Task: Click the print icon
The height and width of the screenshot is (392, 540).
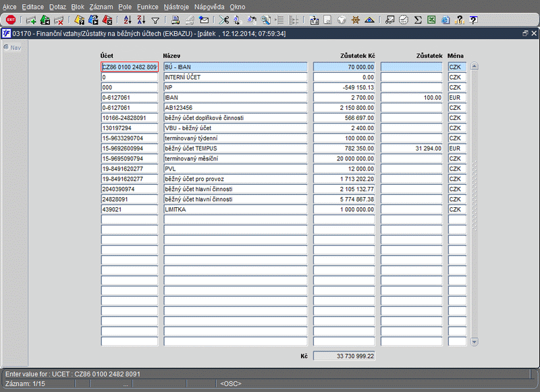Action: (x=175, y=20)
